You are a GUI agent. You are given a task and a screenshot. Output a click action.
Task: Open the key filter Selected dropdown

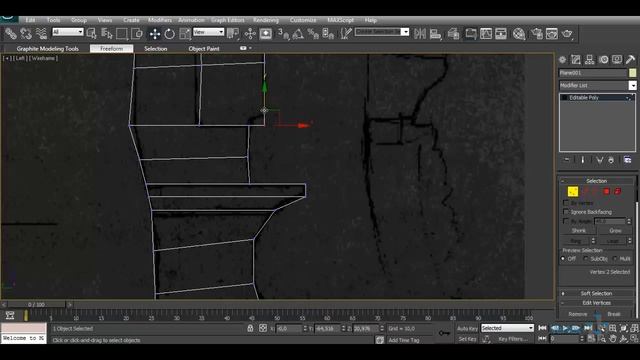click(x=507, y=328)
